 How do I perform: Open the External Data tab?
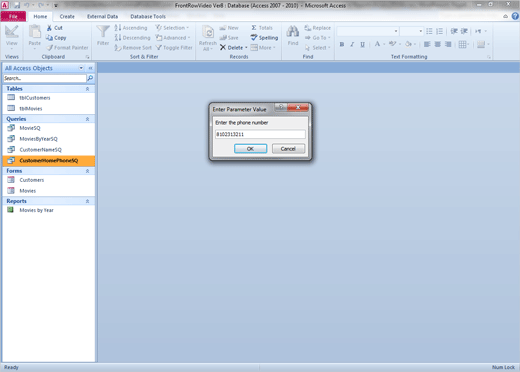click(102, 16)
